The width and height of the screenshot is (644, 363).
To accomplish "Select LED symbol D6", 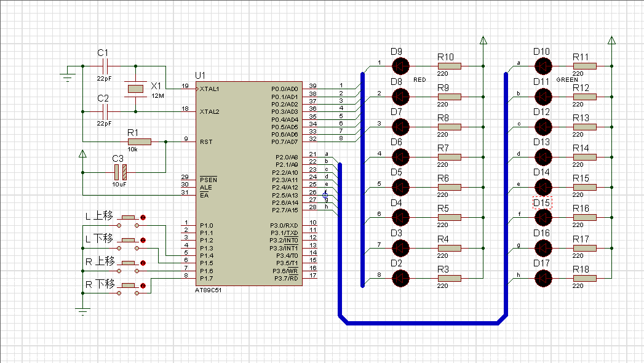I will [400, 157].
